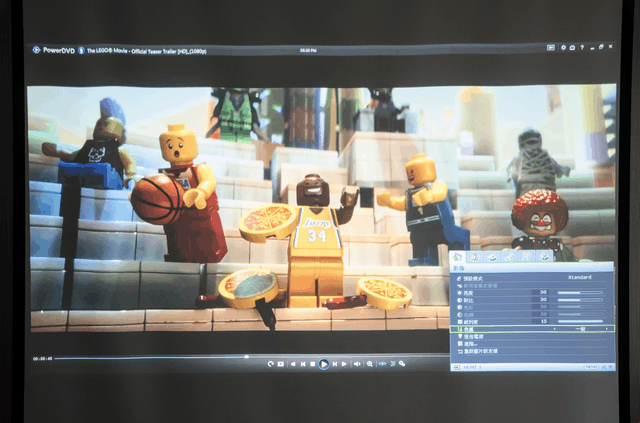This screenshot has height=423, width=640.
Task: Click the elapsed time 00:00:48 readout
Action: tap(42, 359)
